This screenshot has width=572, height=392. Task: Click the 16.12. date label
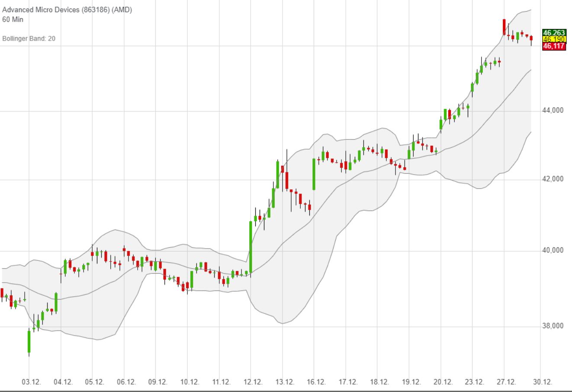click(x=316, y=382)
